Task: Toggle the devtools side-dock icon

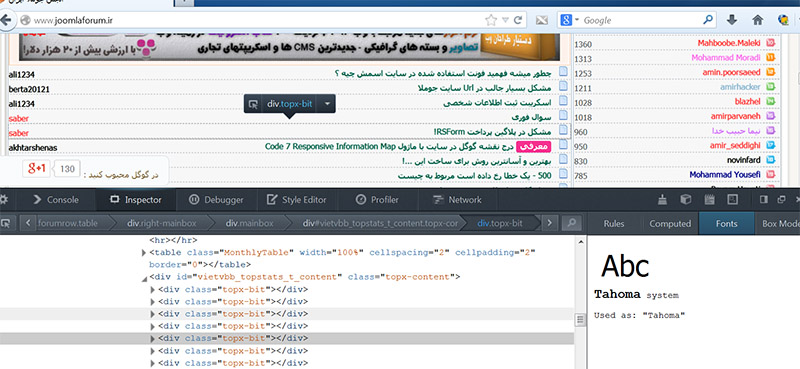Action: 764,200
